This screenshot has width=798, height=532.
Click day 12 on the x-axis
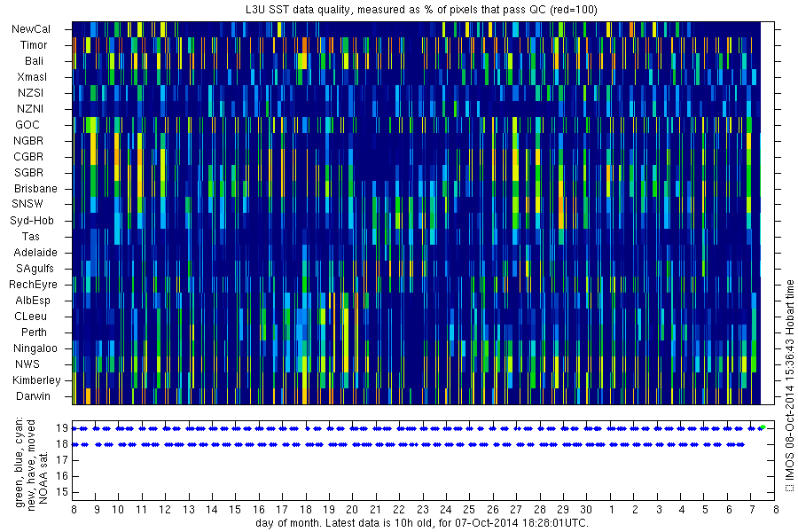[165, 510]
